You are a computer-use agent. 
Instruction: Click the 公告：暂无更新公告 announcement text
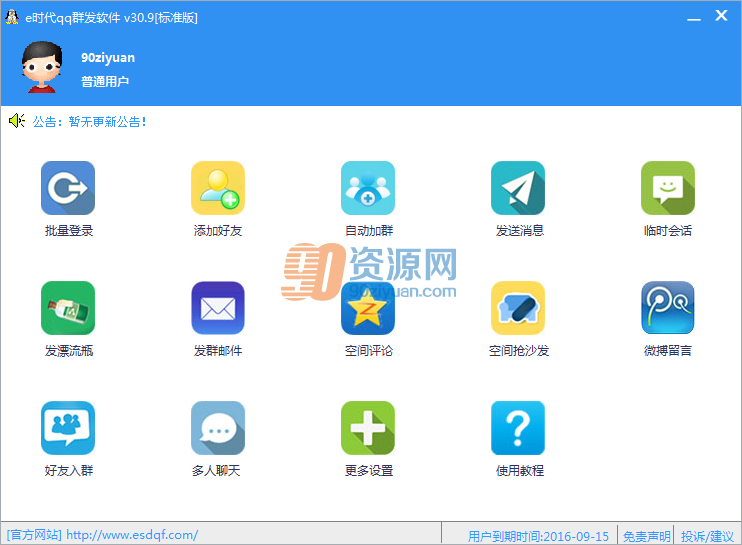(x=89, y=122)
